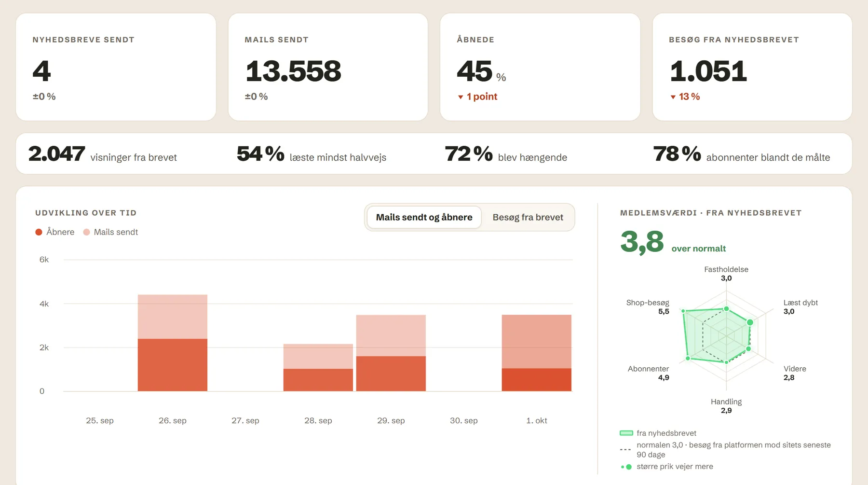
Task: Click '78 % abonnenter blandt de målte'
Action: click(742, 154)
